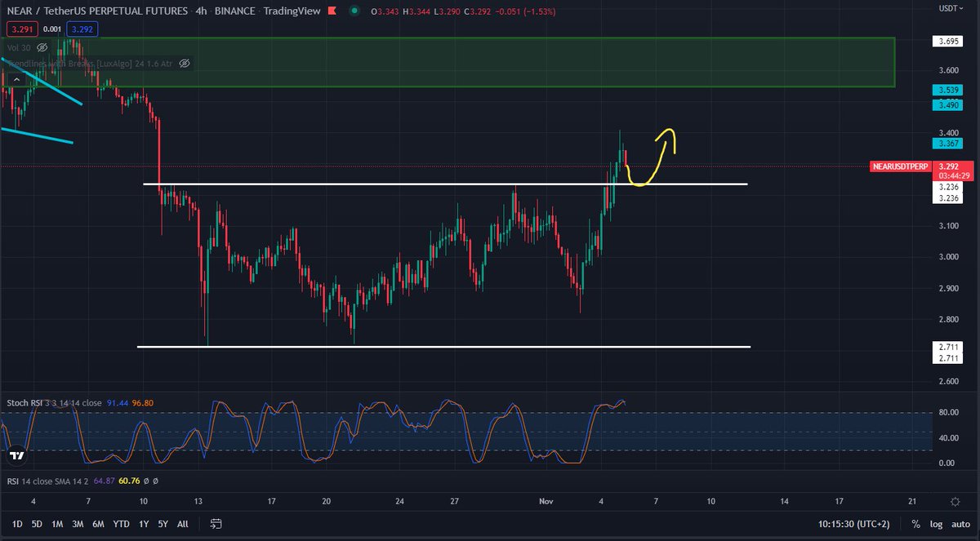Select the 3M time range
This screenshot has width=980, height=541.
click(x=78, y=524)
